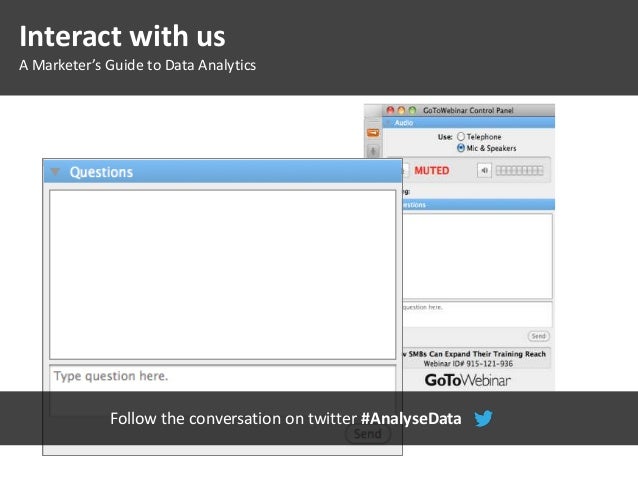The height and width of the screenshot is (479, 638).
Task: Click the large Type question here field
Action: click(x=223, y=390)
